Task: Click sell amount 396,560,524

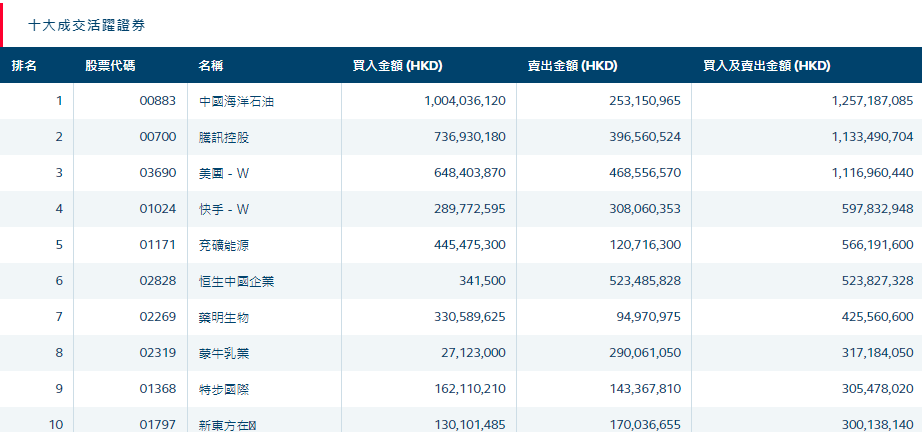Action: [x=645, y=137]
